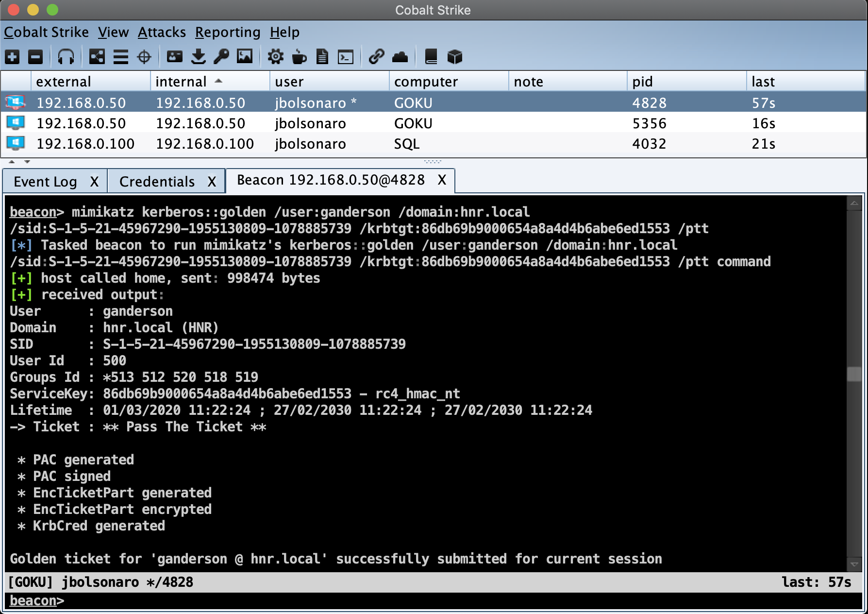Open Listeners via the headphones icon
The image size is (868, 614).
[66, 57]
